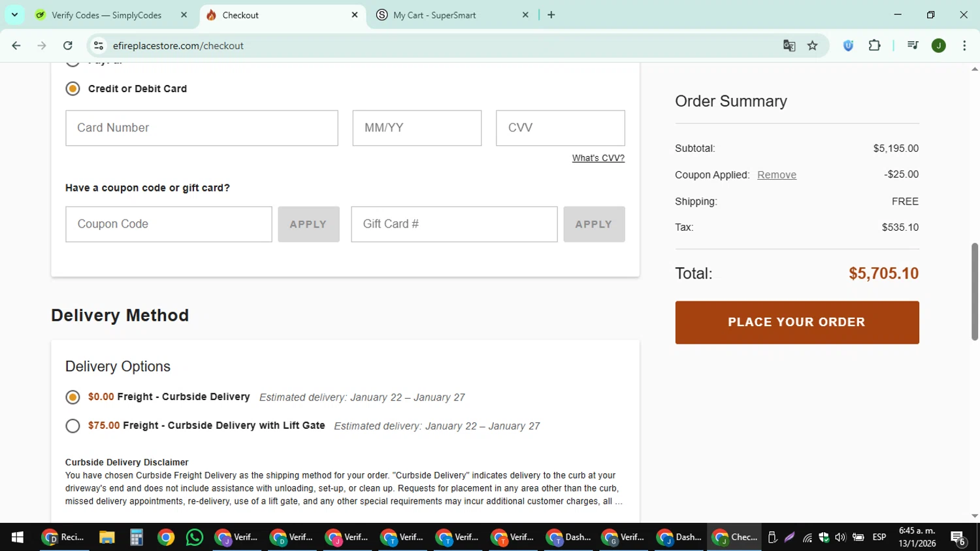Check the battery status tray icon
980x551 pixels.
coord(858,537)
